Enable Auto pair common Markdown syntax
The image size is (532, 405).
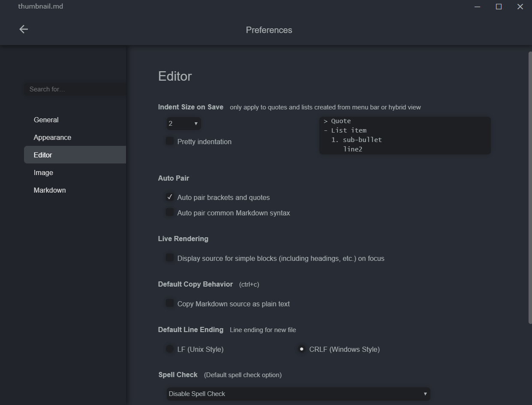coord(170,212)
